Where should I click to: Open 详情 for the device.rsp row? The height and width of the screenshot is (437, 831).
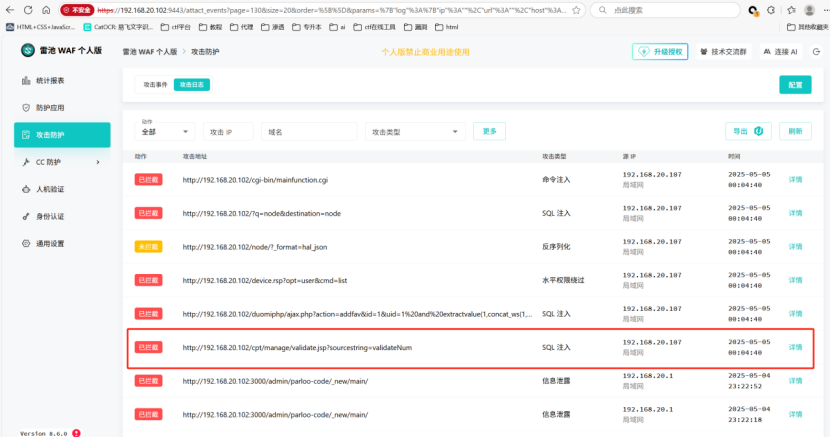pos(795,280)
